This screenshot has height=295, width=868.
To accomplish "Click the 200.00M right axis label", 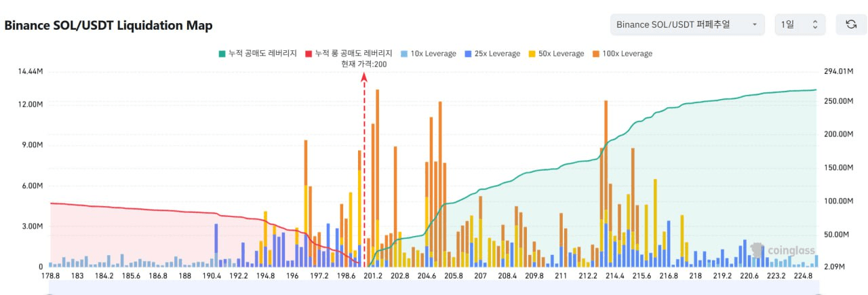I will (x=837, y=134).
